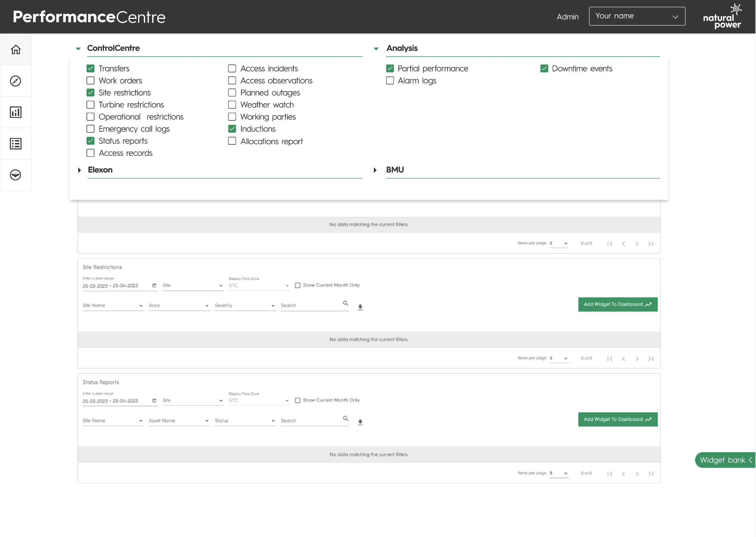The image size is (756, 537).
Task: Open calendar picker in Site Restrictions date range
Action: [x=154, y=285]
